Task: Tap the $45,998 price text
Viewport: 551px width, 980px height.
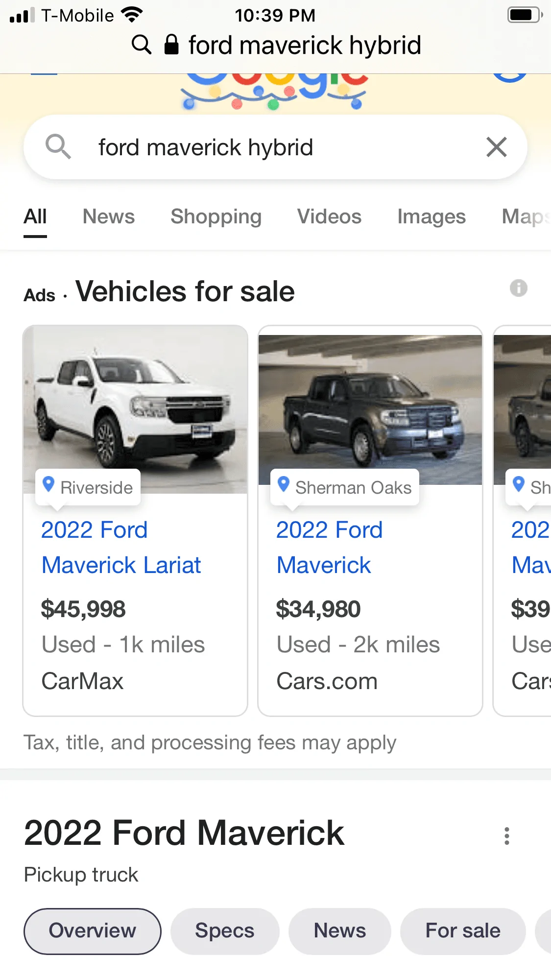Action: pos(83,609)
